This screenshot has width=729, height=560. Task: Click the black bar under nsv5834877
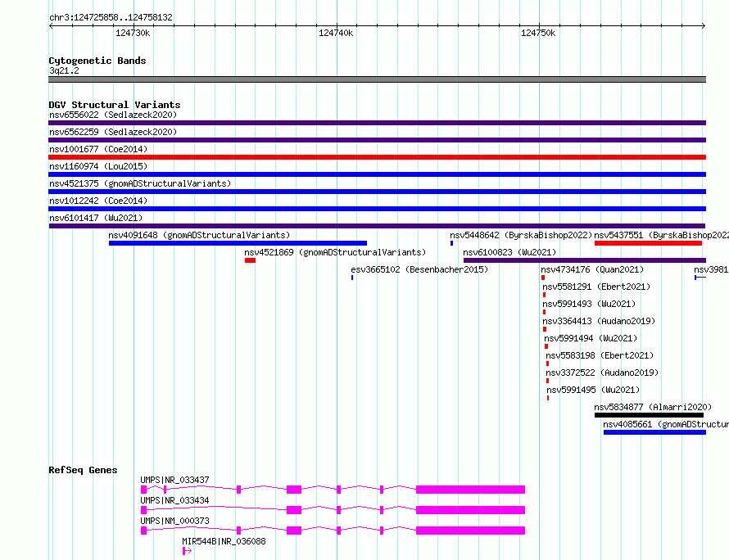649,415
